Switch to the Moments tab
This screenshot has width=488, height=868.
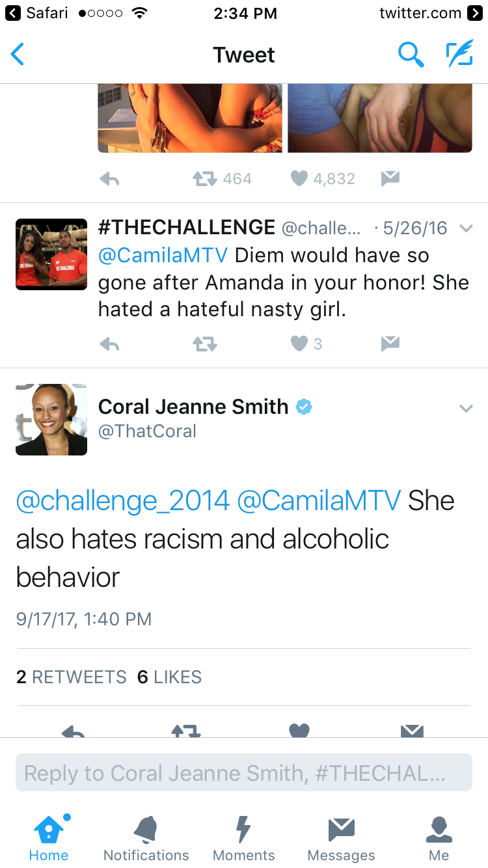tap(244, 839)
